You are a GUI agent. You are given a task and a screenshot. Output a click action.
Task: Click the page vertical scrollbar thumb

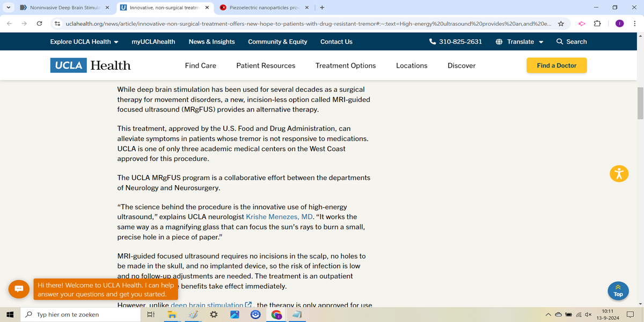[640, 104]
